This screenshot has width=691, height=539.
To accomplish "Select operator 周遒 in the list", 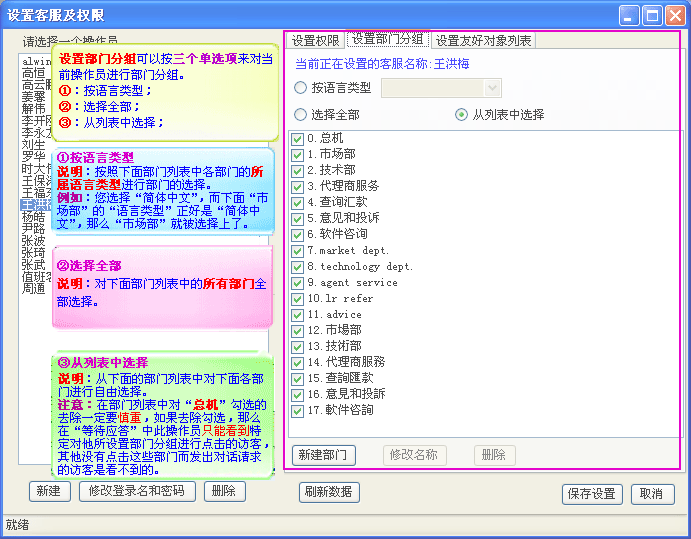I will tap(33, 289).
